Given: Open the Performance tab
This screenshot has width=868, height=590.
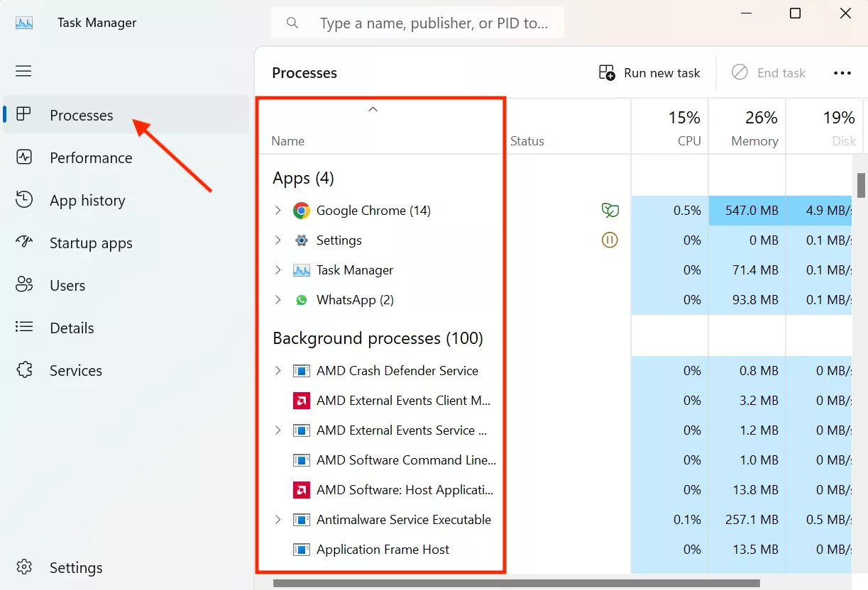Looking at the screenshot, I should pyautogui.click(x=91, y=158).
